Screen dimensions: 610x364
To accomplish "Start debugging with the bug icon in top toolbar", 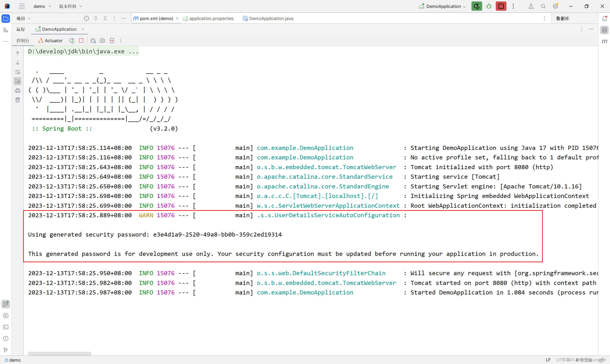I will [488, 6].
